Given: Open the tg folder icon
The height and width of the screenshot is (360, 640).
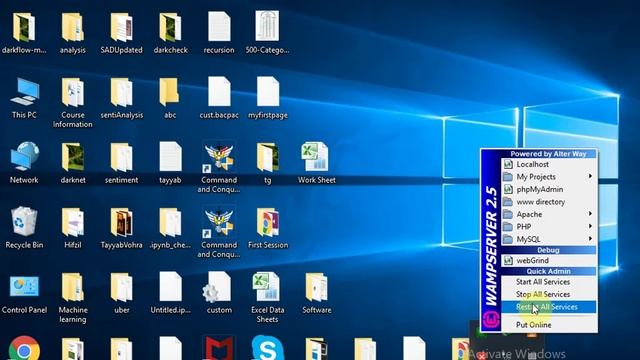Looking at the screenshot, I should (268, 157).
